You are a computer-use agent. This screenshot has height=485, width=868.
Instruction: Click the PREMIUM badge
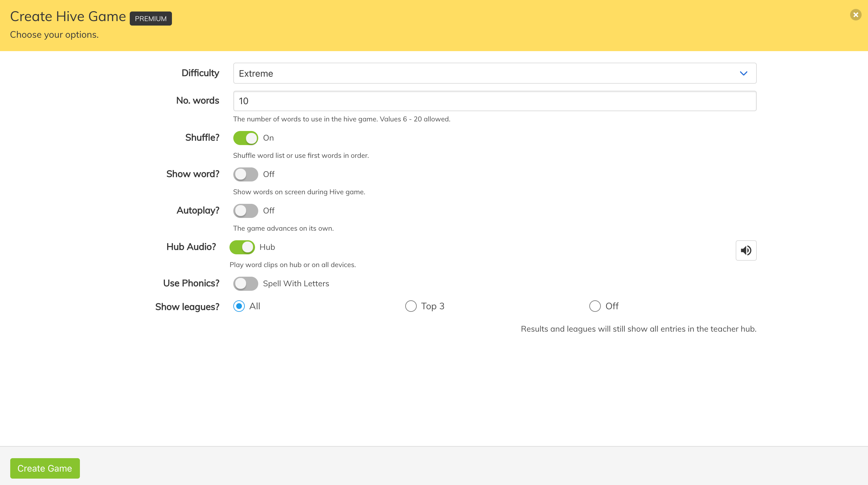pyautogui.click(x=151, y=19)
